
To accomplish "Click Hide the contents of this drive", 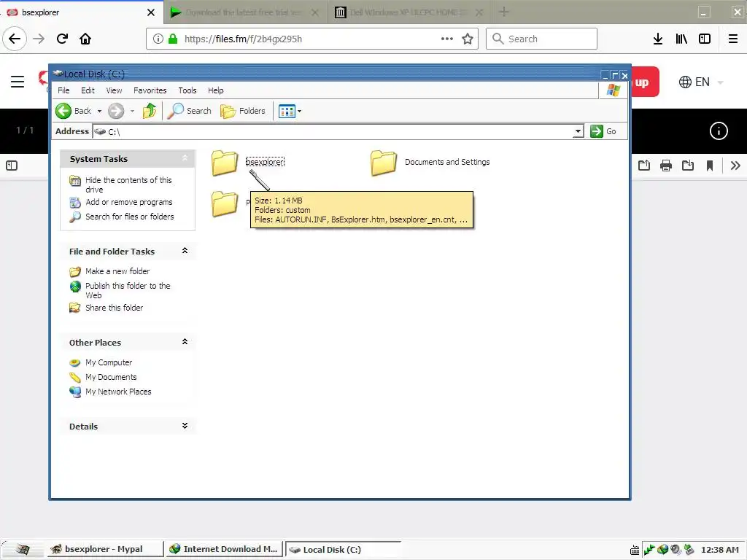I will 128,184.
